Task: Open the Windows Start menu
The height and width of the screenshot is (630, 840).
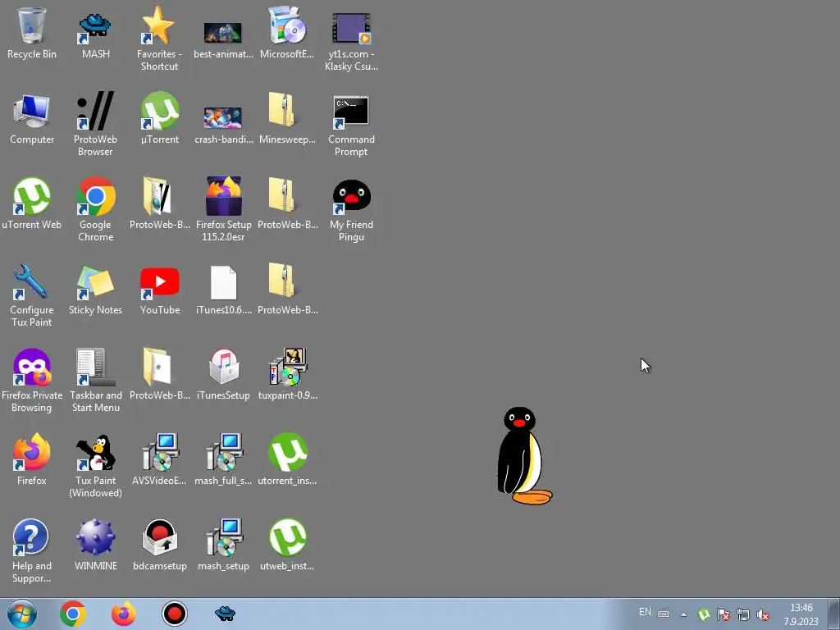Action: 21,614
